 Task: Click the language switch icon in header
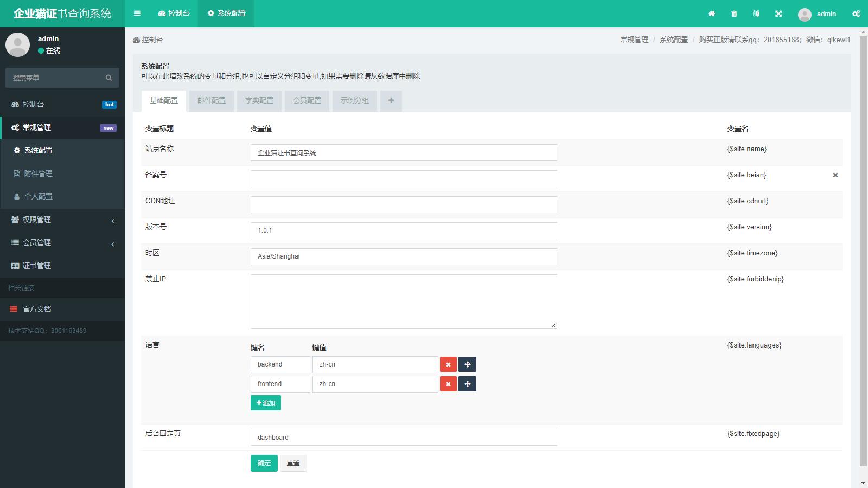point(756,14)
